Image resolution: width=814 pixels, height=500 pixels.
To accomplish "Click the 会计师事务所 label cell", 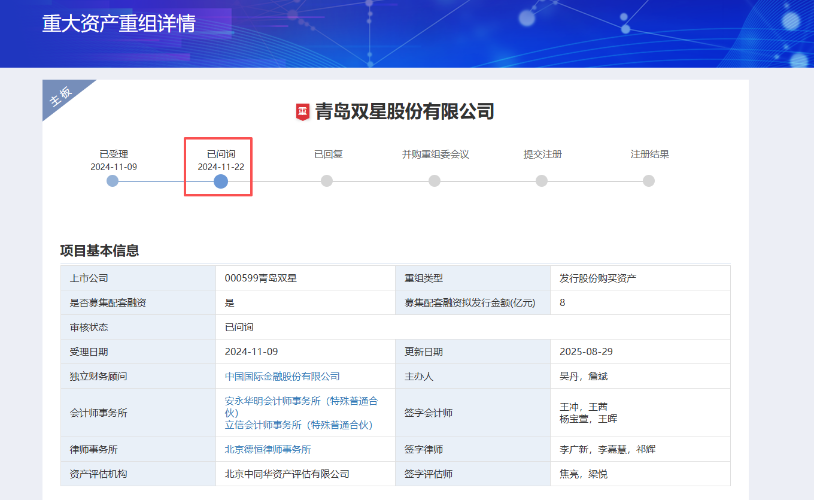I will tap(138, 412).
